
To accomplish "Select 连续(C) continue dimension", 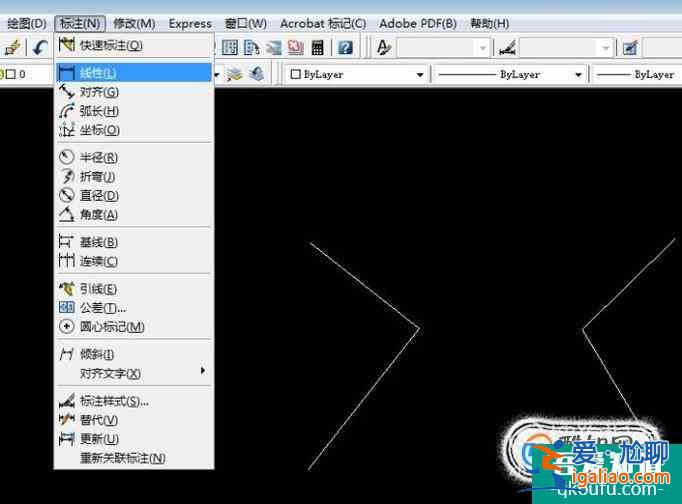I will pos(134,261).
